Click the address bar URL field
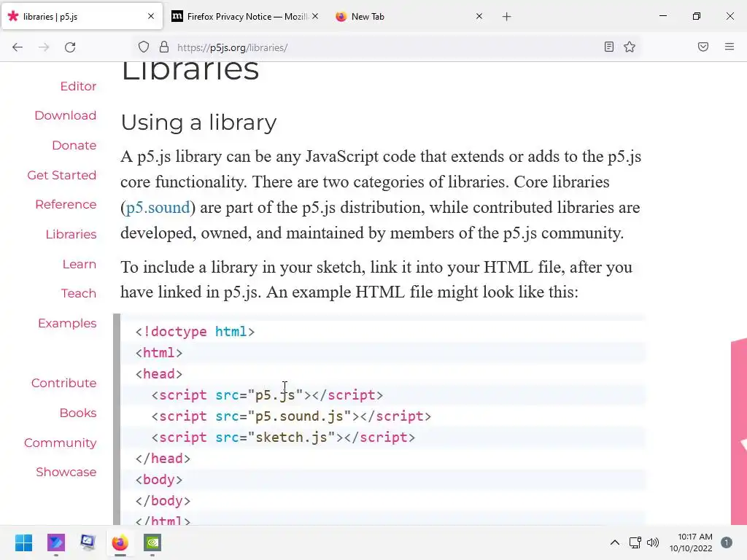 pyautogui.click(x=386, y=47)
